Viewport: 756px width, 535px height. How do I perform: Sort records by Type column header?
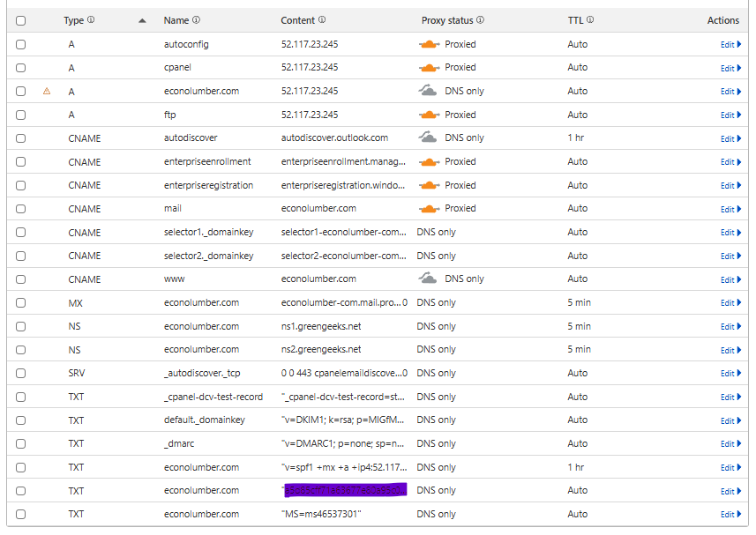tap(74, 20)
